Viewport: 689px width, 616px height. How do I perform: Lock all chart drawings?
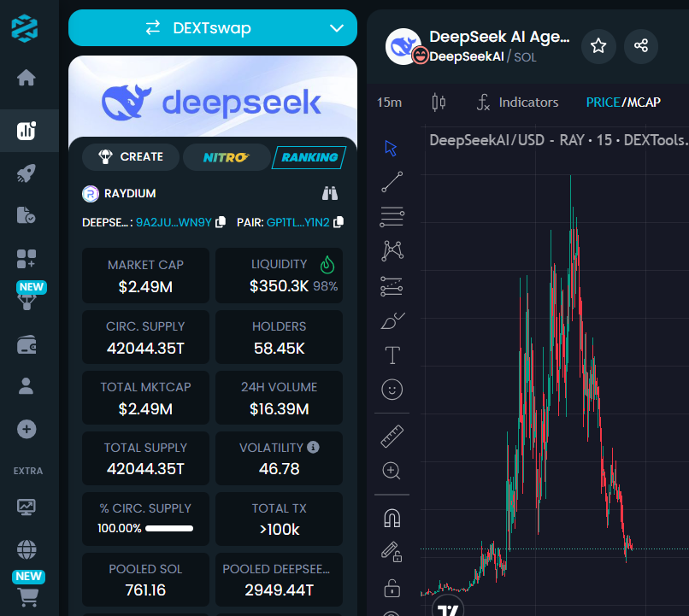click(x=392, y=588)
